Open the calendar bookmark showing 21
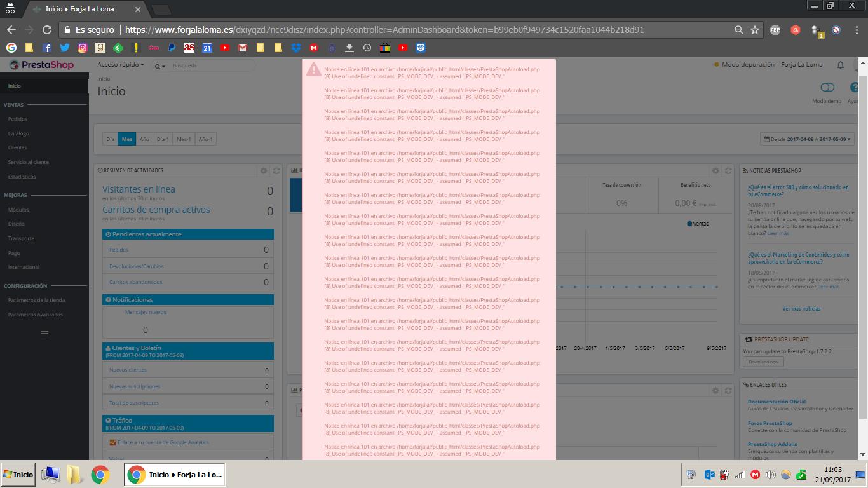This screenshot has width=868, height=488. tap(207, 48)
